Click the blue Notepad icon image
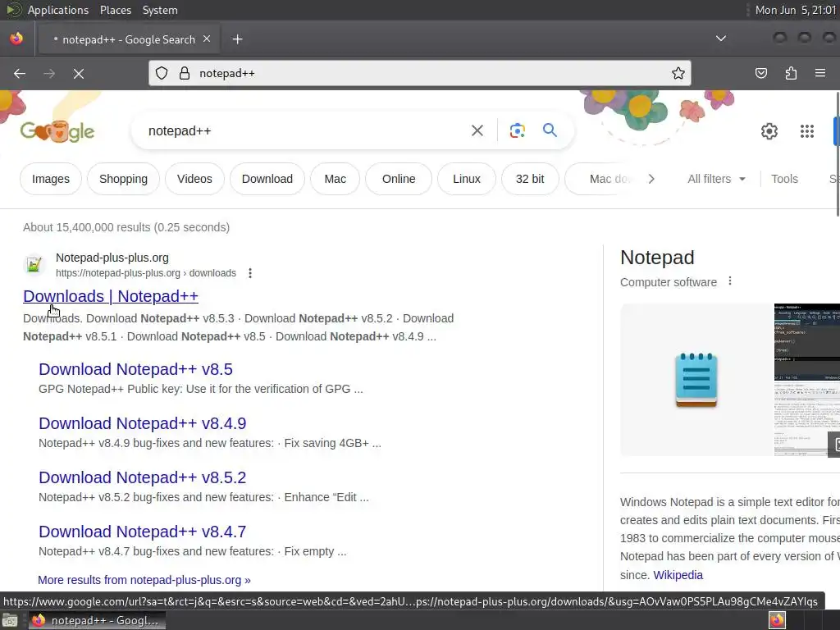 tap(696, 380)
